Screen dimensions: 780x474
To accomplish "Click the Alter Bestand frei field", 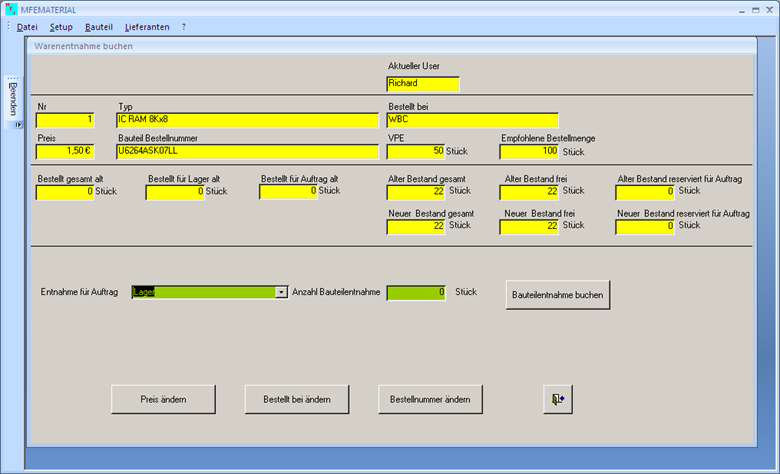I will 529,191.
